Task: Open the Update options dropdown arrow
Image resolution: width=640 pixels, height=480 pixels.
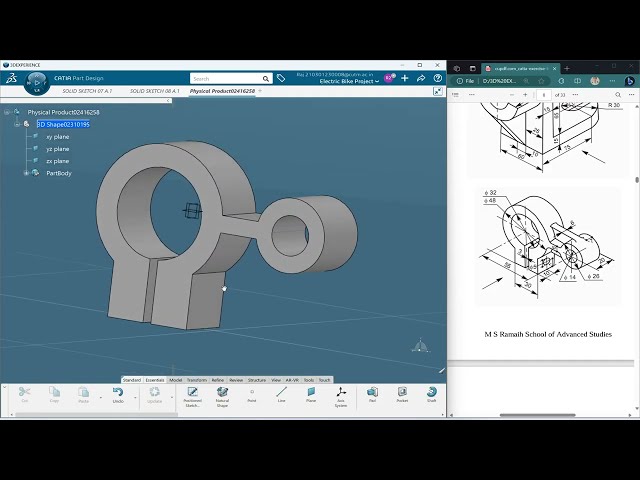Action: click(x=172, y=397)
